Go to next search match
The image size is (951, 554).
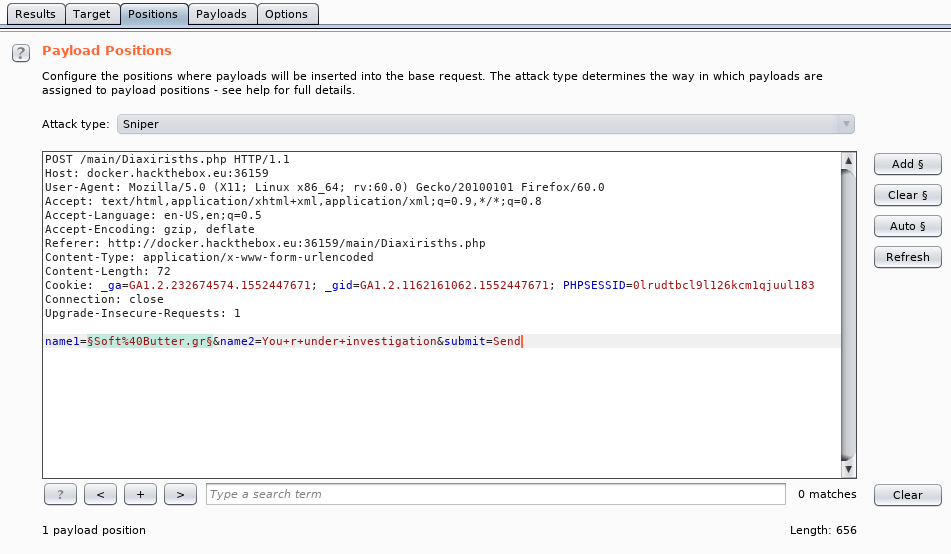pyautogui.click(x=180, y=494)
